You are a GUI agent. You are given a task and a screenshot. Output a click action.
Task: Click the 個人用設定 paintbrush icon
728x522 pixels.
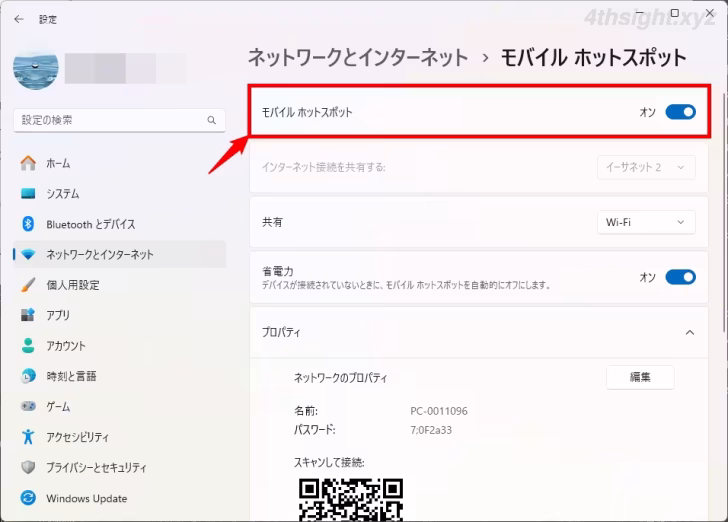(28, 285)
